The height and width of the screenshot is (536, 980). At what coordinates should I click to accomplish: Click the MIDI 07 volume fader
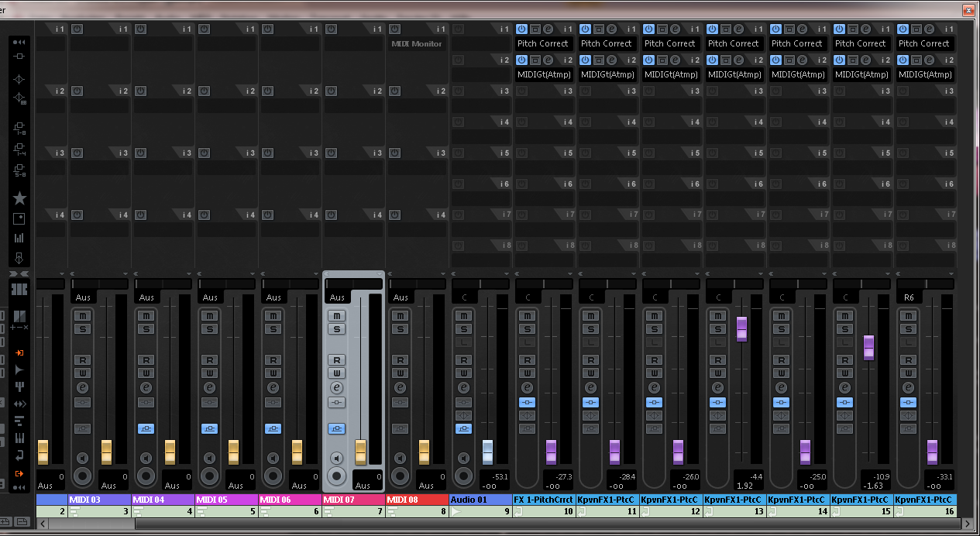[360, 452]
